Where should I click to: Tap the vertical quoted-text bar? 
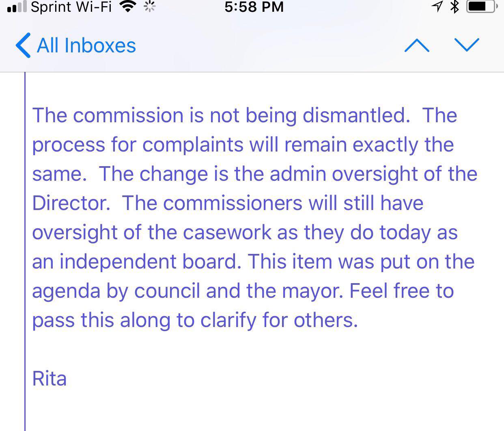pos(25,251)
